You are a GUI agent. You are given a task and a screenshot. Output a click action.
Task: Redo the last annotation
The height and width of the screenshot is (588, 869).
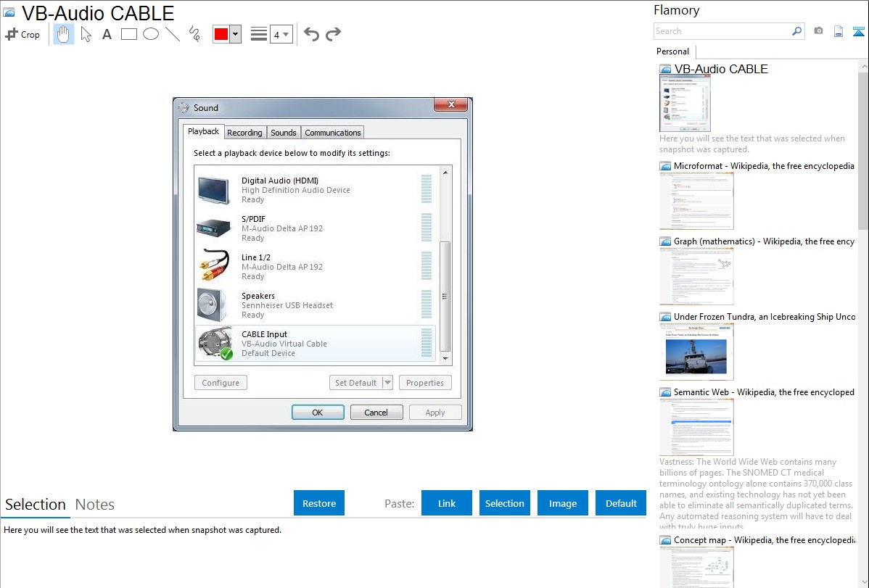333,34
